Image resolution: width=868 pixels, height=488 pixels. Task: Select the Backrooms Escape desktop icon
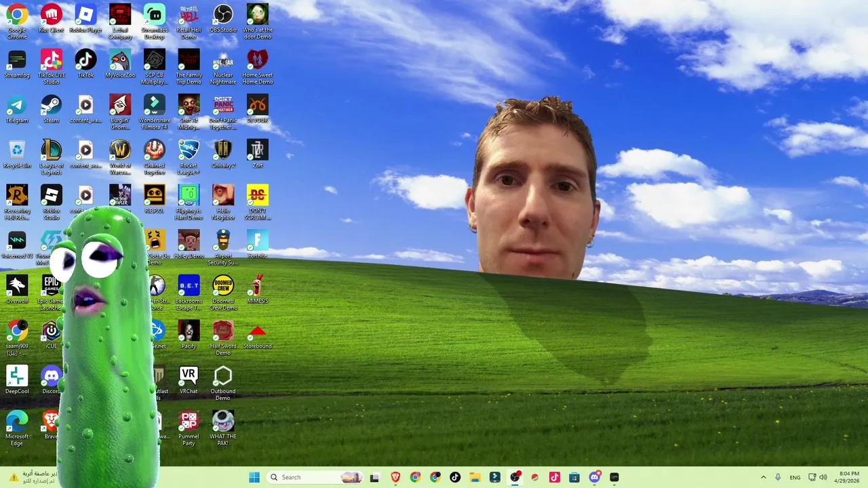pyautogui.click(x=189, y=293)
